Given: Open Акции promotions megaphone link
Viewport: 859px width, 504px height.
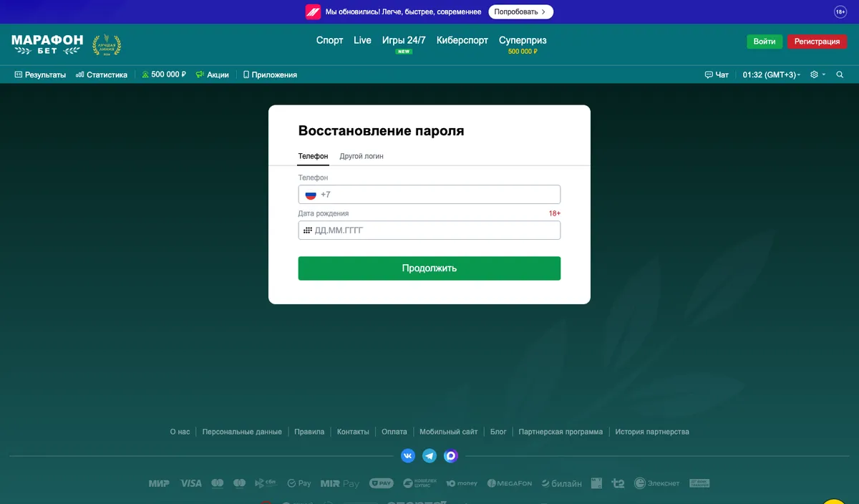Looking at the screenshot, I should [212, 74].
